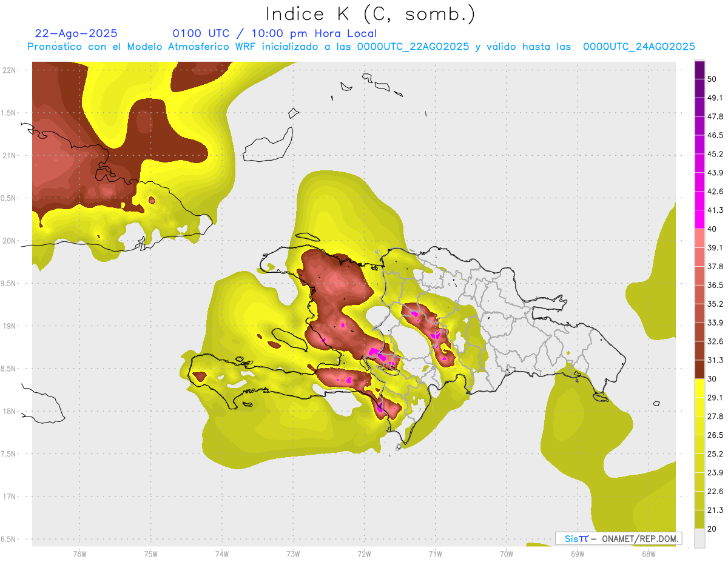Click the color bar label "23.9"
728x562 pixels.
[x=715, y=473]
